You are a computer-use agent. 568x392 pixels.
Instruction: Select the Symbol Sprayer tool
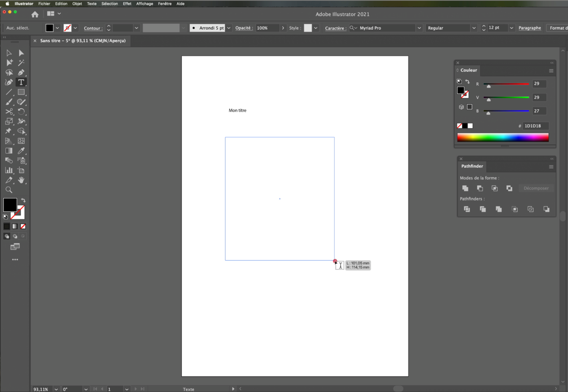coord(21,160)
